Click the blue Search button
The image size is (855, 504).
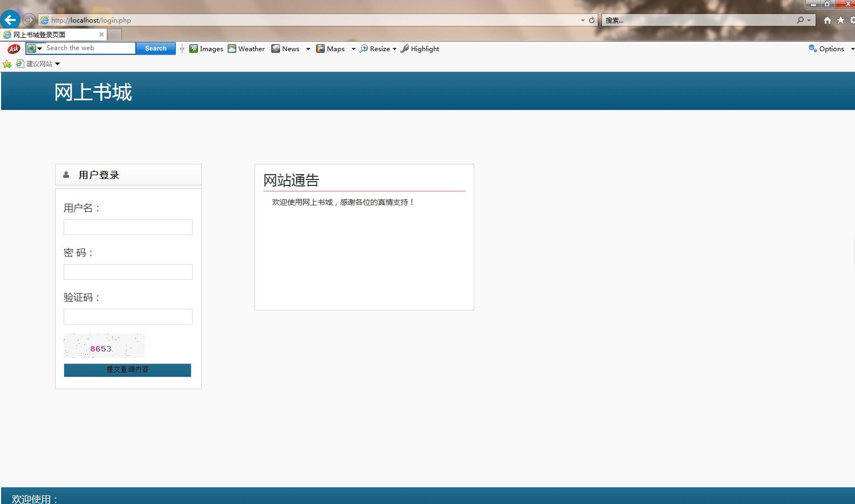tap(155, 49)
